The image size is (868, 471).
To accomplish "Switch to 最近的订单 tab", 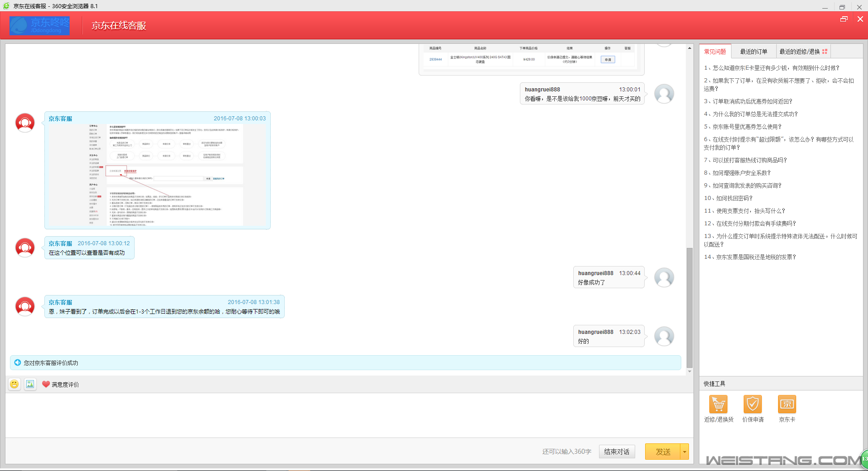I will (x=754, y=52).
